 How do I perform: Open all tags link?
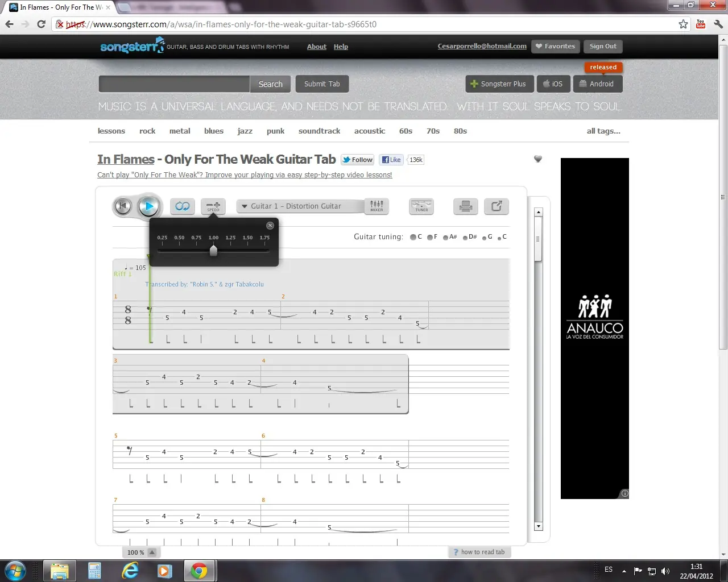[x=603, y=131]
